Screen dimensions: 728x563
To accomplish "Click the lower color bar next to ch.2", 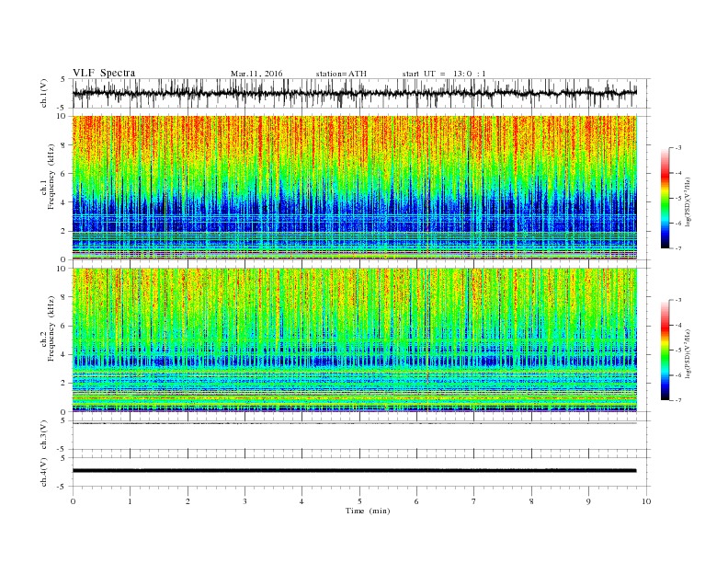I will pyautogui.click(x=665, y=350).
